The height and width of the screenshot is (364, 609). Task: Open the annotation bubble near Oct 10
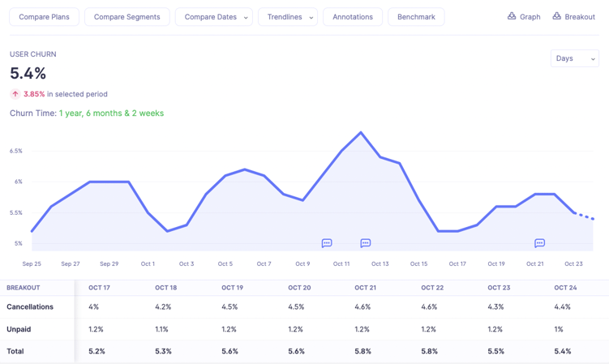(327, 243)
